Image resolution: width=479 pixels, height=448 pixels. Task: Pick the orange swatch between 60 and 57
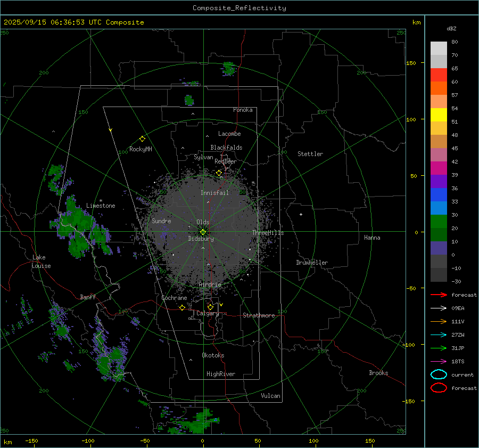pos(439,88)
